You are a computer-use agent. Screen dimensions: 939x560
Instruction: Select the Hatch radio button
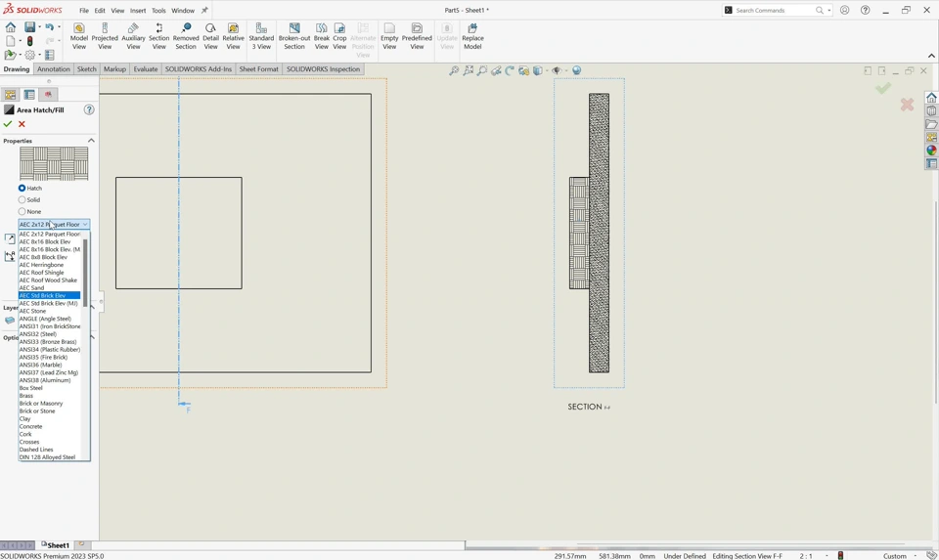click(22, 188)
